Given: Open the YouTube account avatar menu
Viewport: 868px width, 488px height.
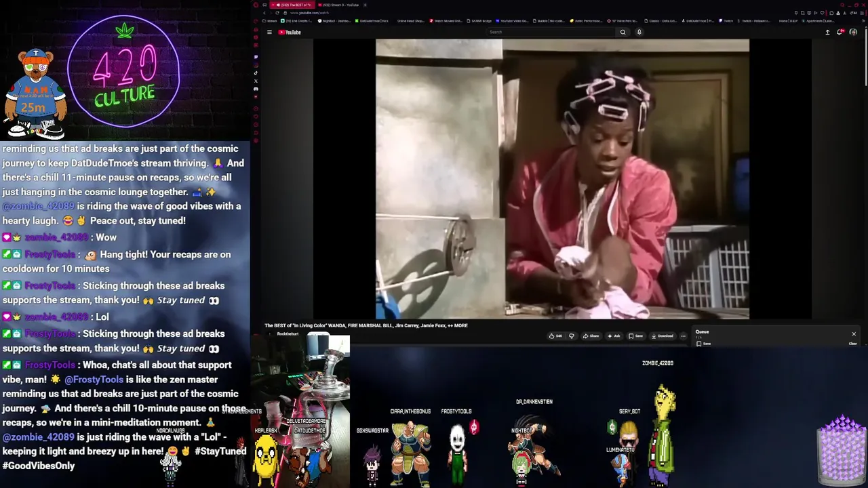Looking at the screenshot, I should tap(853, 32).
